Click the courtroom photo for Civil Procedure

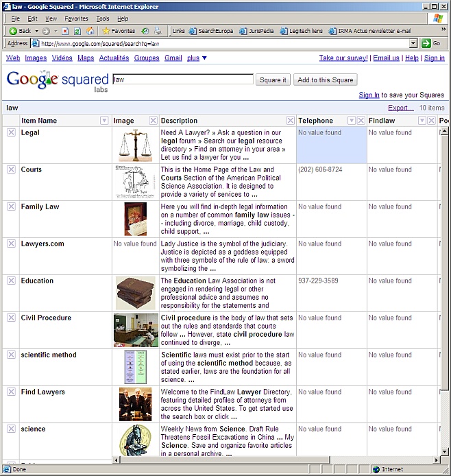136,331
